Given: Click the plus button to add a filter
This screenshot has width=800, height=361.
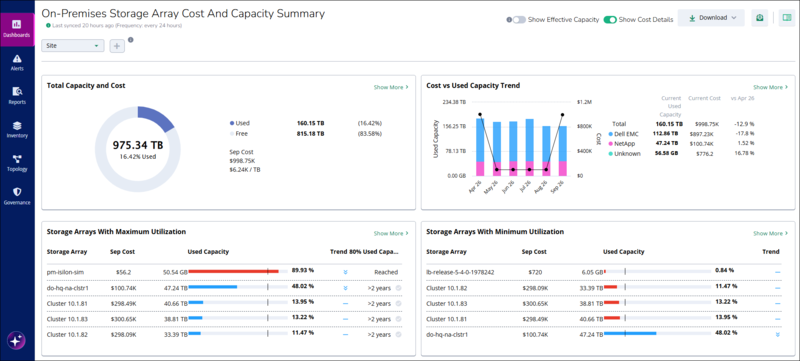Looking at the screenshot, I should [117, 46].
